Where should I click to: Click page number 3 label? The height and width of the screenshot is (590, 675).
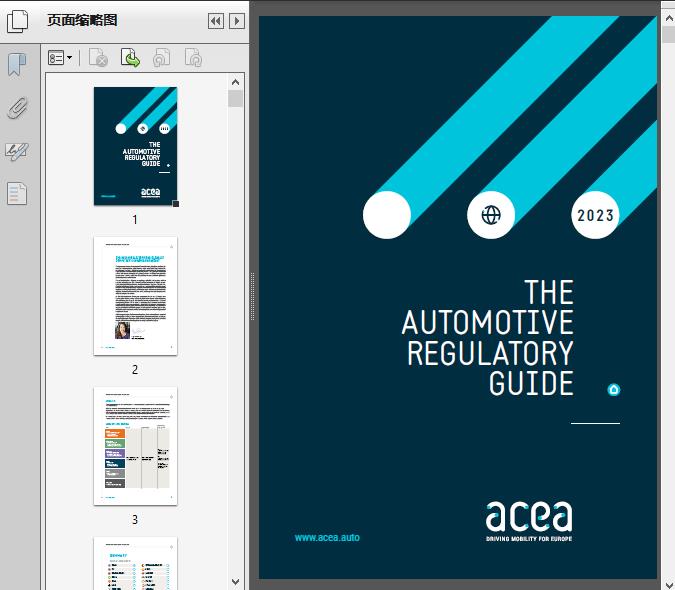coord(135,520)
